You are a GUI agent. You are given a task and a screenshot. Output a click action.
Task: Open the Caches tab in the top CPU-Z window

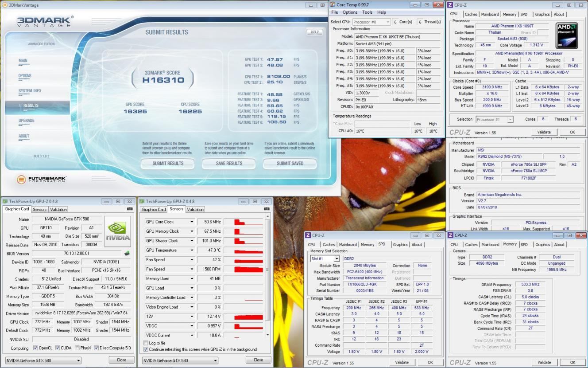[x=471, y=14]
